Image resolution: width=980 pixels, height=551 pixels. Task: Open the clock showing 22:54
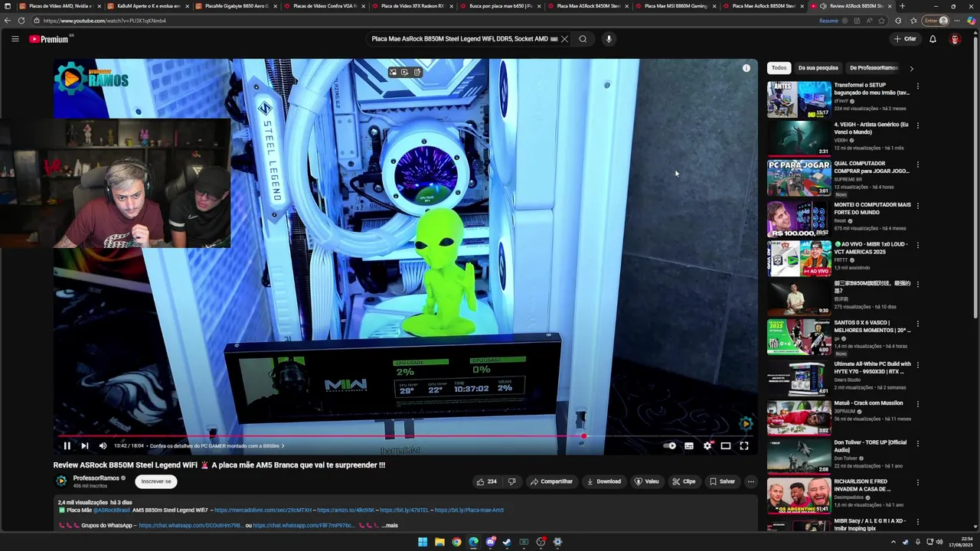click(960, 542)
